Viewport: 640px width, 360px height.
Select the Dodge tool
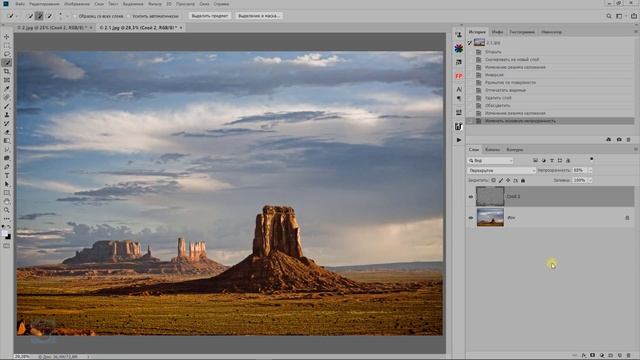pyautogui.click(x=7, y=158)
